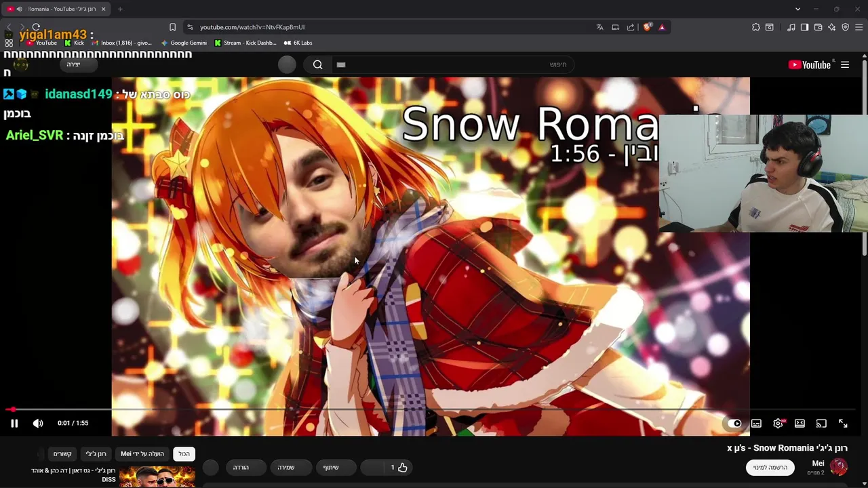868x488 pixels.
Task: Open a new browser tab
Action: coord(120,9)
